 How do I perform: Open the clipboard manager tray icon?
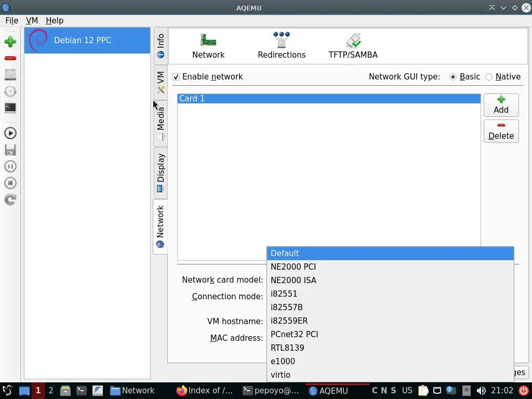(423, 391)
